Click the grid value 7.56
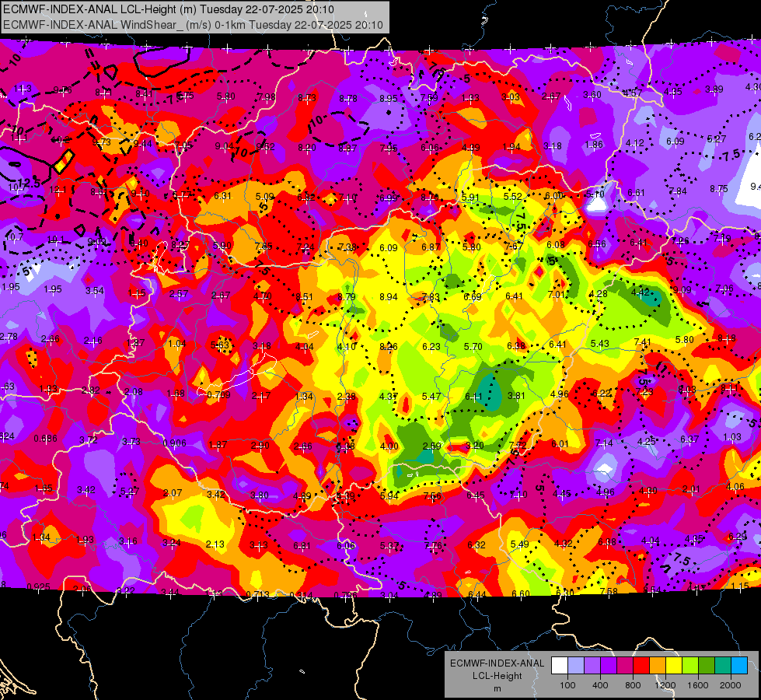This screenshot has height=700, width=761. [432, 496]
